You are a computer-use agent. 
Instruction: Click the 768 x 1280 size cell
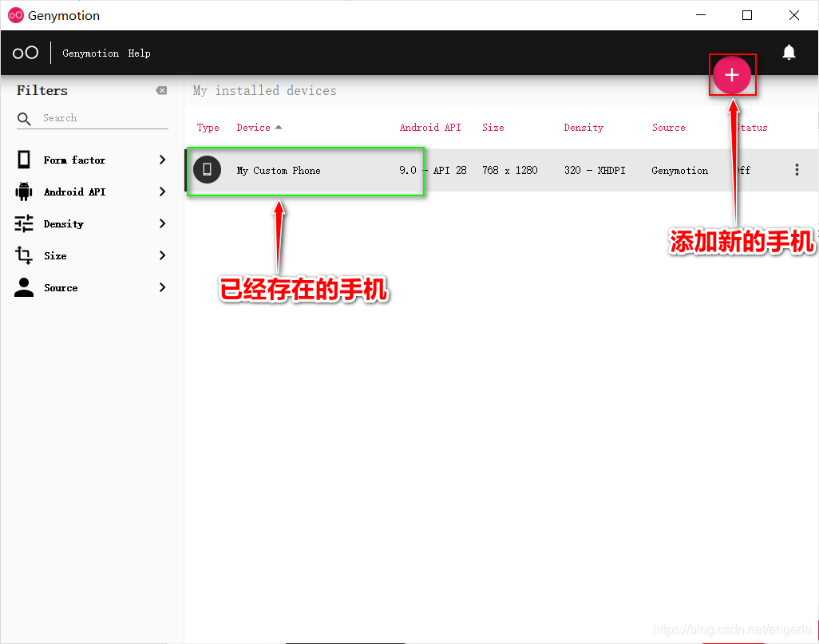[x=510, y=170]
